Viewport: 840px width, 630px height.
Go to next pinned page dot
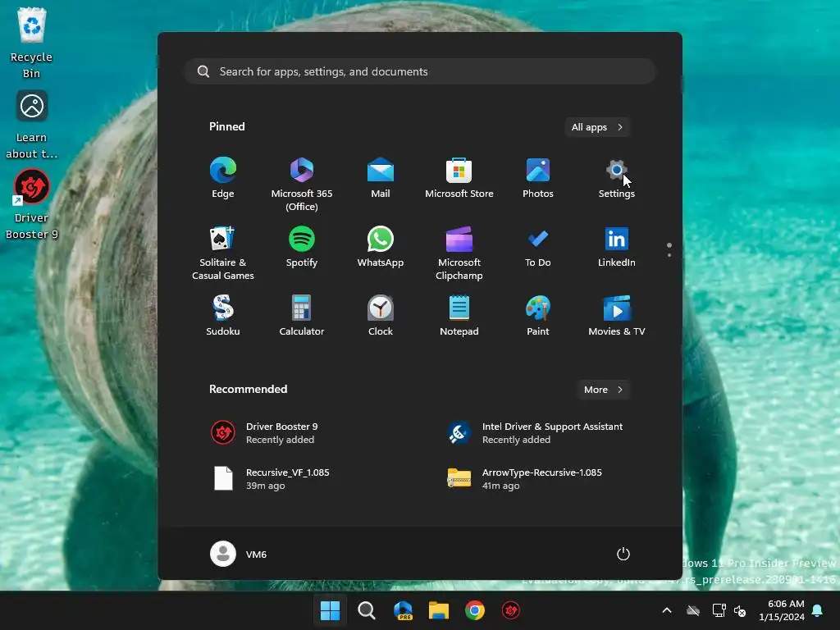tap(669, 255)
